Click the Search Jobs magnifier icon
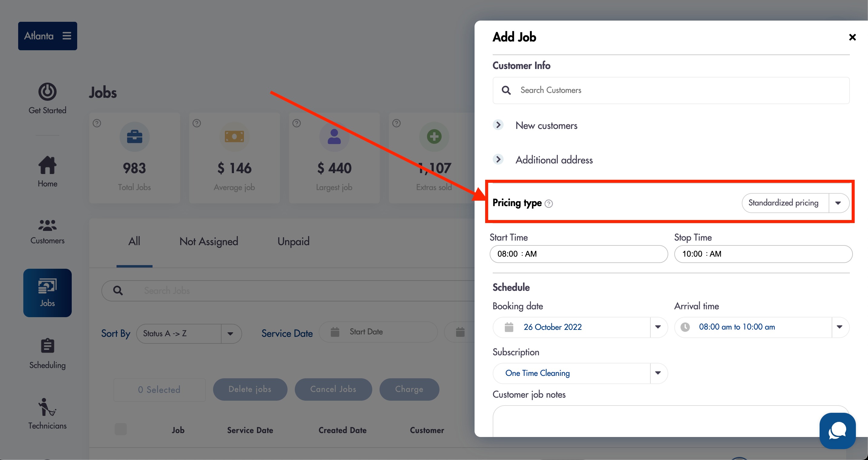868x460 pixels. click(118, 290)
